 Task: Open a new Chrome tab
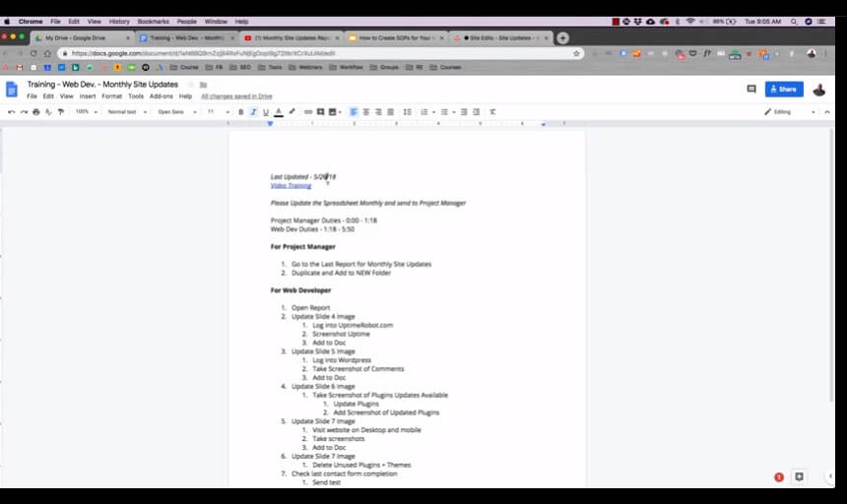point(562,37)
